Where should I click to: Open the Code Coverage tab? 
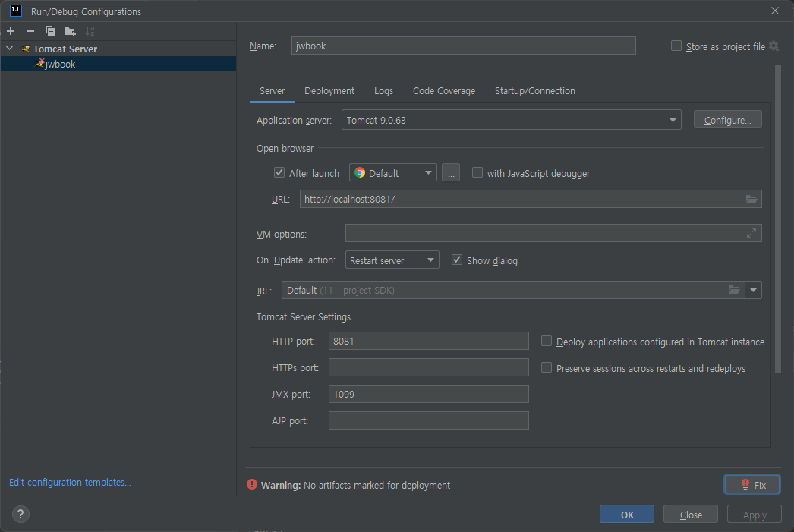[x=444, y=90]
